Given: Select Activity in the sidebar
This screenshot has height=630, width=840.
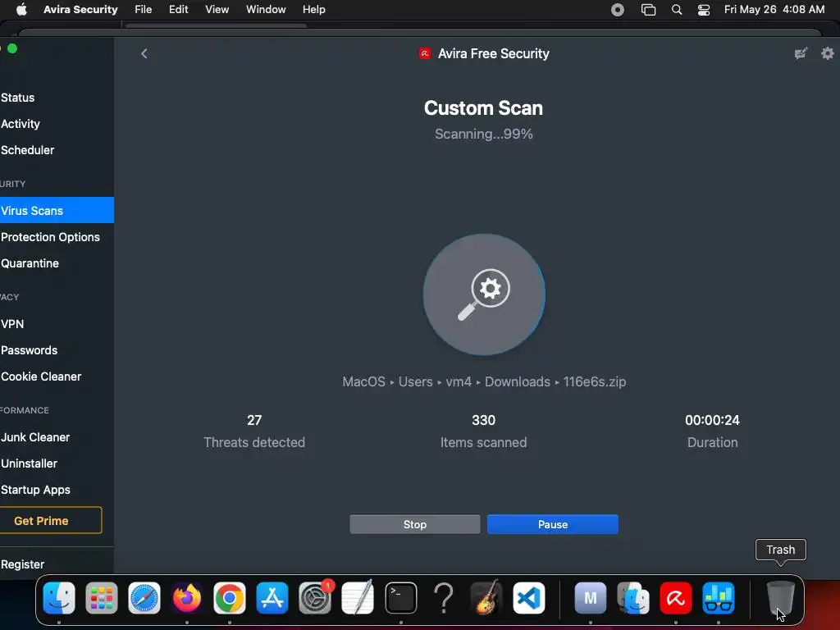Looking at the screenshot, I should tap(21, 124).
